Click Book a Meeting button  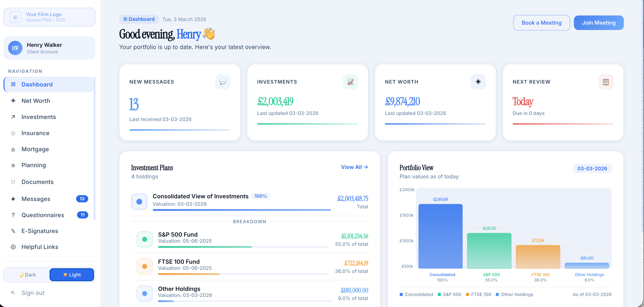tap(541, 23)
